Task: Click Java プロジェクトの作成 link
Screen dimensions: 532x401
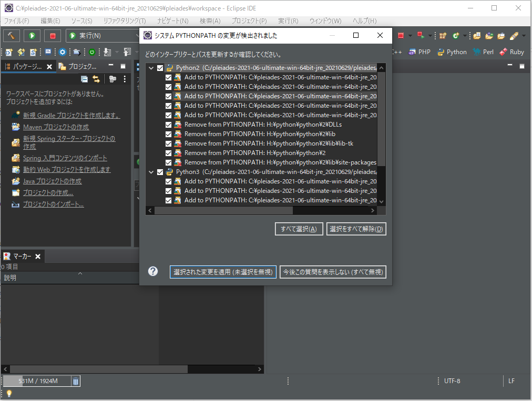Action: (x=52, y=181)
